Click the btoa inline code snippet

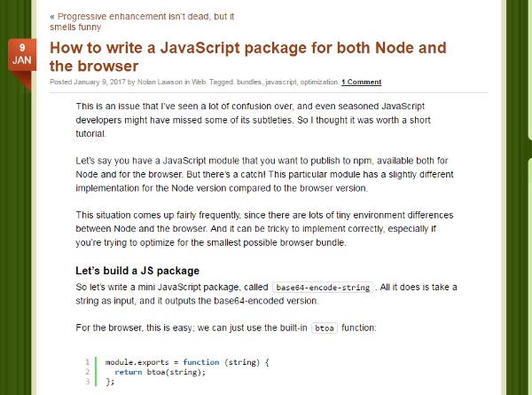pyautogui.click(x=324, y=328)
